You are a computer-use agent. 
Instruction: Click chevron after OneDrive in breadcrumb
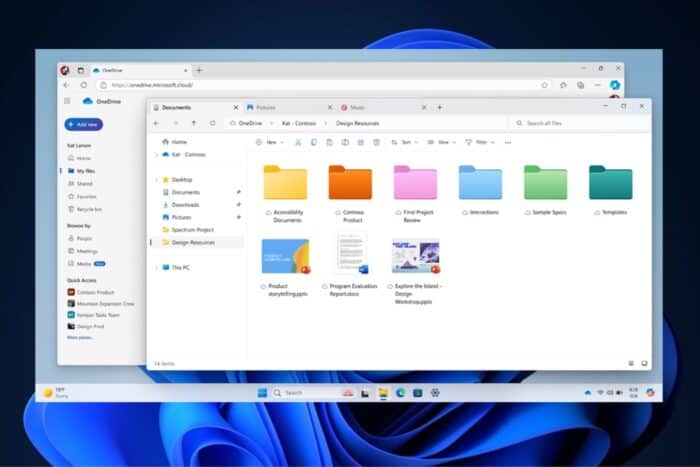point(272,123)
